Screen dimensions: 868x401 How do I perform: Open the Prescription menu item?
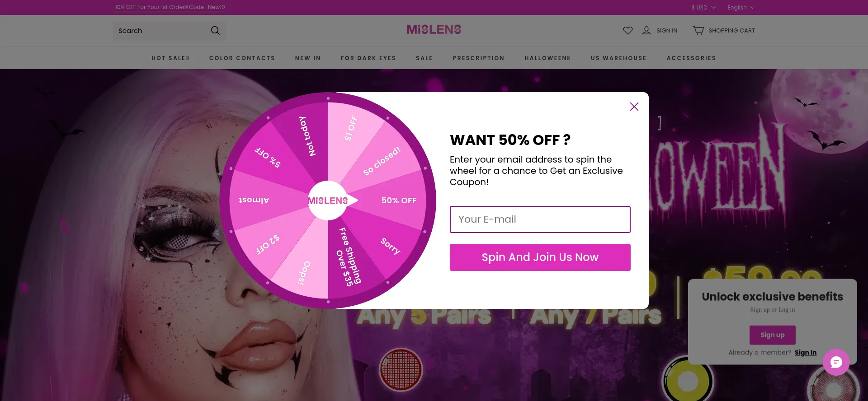pyautogui.click(x=478, y=58)
